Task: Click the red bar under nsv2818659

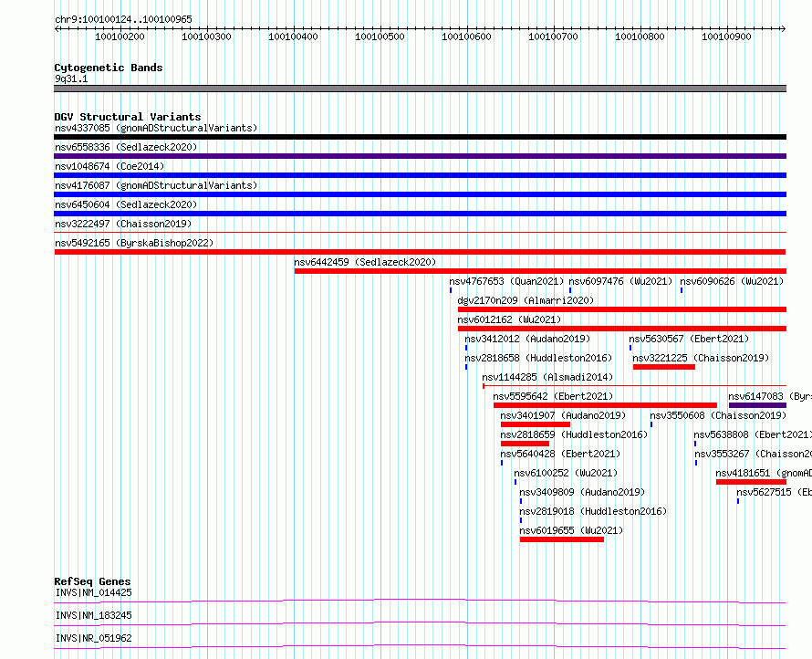Action: tap(525, 444)
